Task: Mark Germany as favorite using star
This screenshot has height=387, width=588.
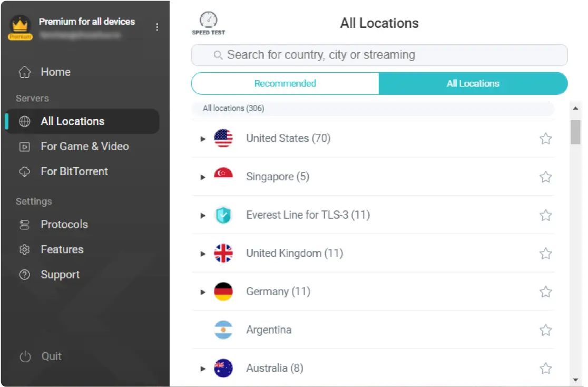Action: (546, 292)
